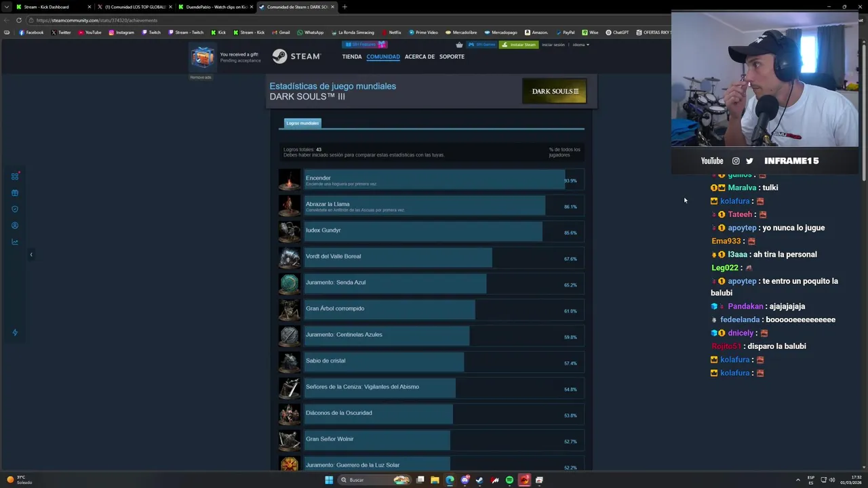Open a new browser tab with plus

click(x=344, y=7)
